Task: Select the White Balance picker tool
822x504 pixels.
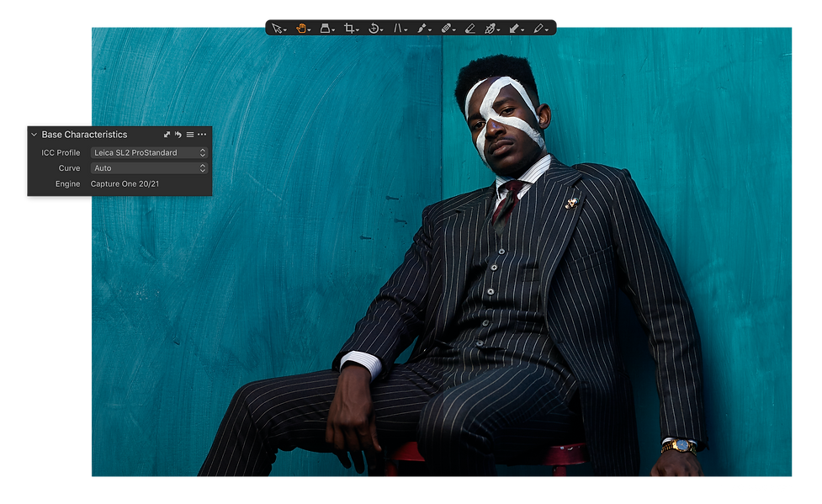Action: point(490,29)
